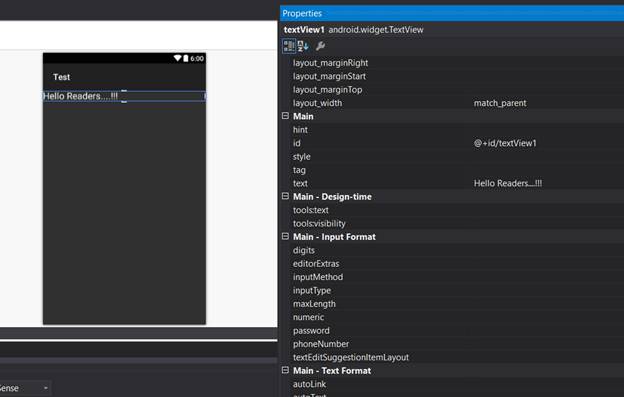Click the Properties panel title bar

click(452, 14)
